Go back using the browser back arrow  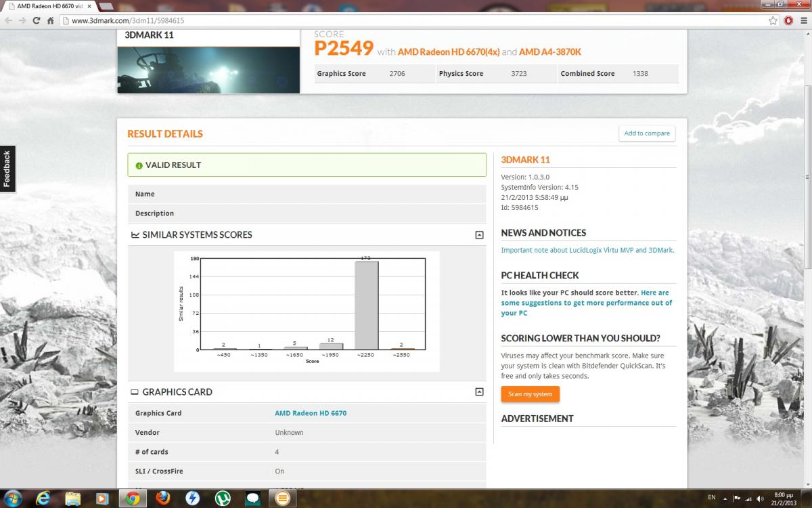pos(9,20)
